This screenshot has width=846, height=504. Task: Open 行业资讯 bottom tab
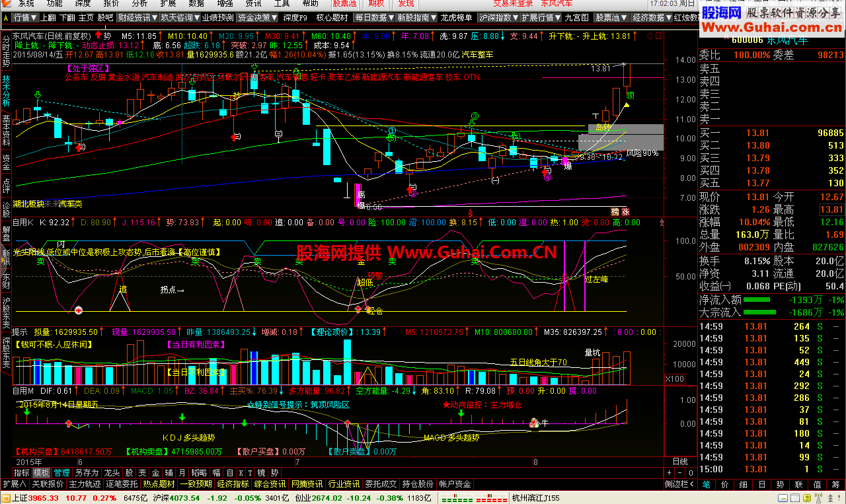click(x=344, y=484)
